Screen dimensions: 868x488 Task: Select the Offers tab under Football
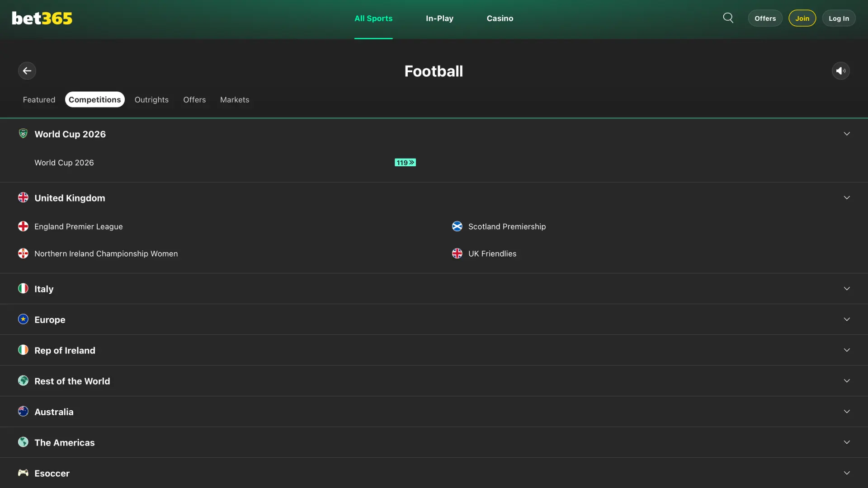click(194, 99)
